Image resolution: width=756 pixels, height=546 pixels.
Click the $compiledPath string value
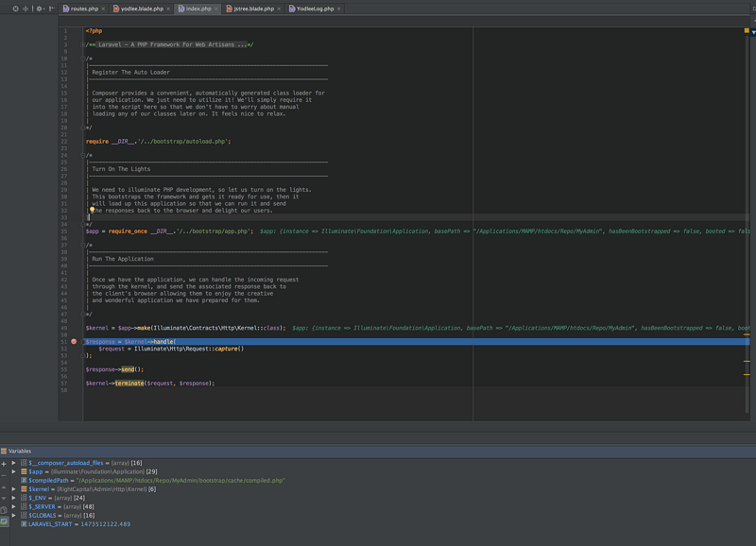pyautogui.click(x=180, y=481)
